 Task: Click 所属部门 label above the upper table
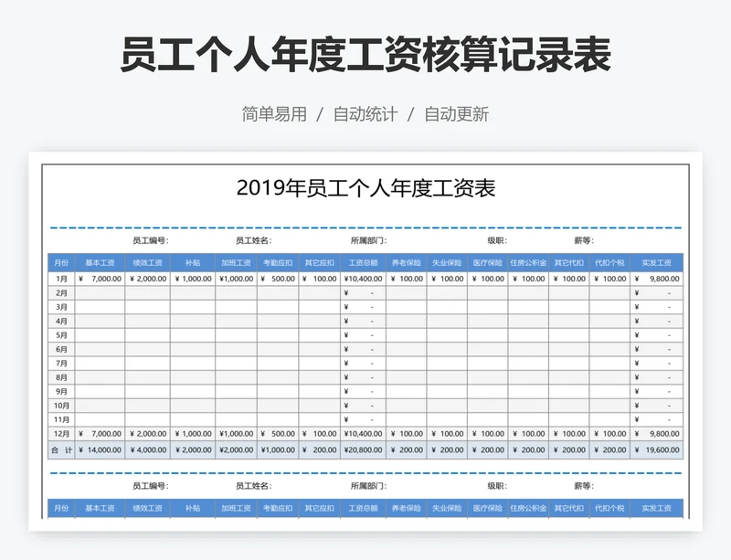tap(368, 240)
